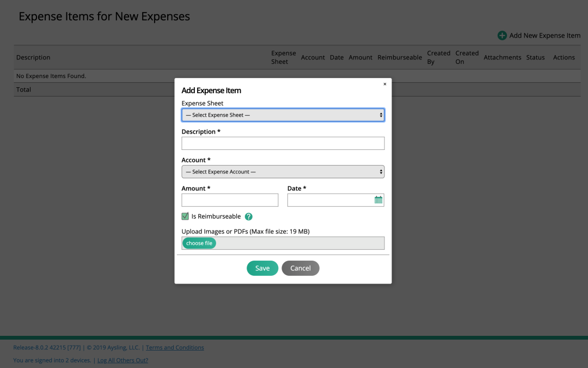
Task: Click the Is Reimburseable label text
Action: coord(216,216)
